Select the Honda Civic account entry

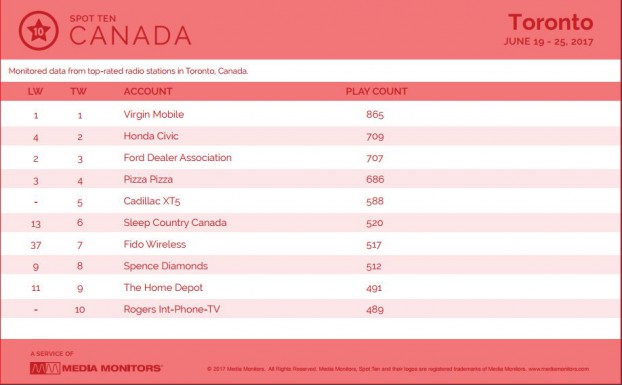coord(151,136)
